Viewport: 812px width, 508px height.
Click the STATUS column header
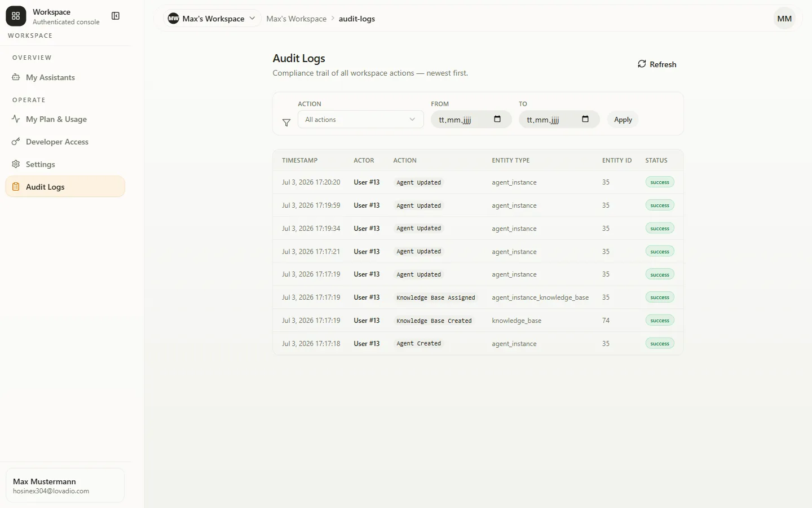[x=656, y=160]
